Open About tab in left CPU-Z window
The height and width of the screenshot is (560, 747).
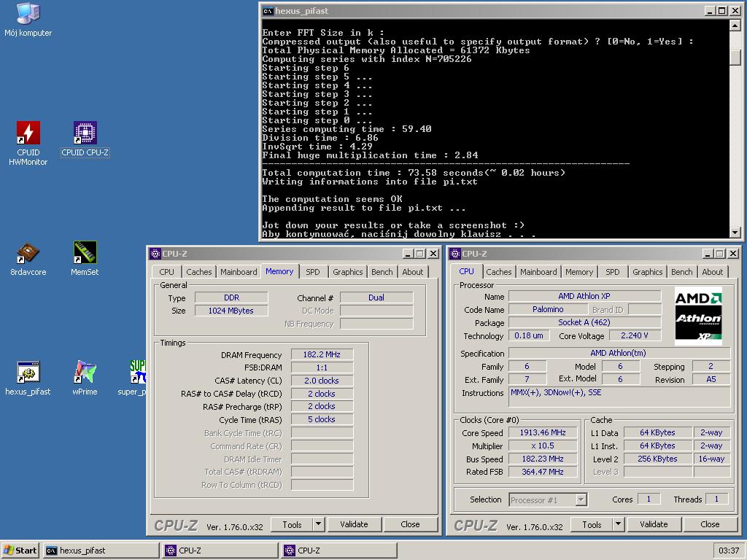click(413, 272)
